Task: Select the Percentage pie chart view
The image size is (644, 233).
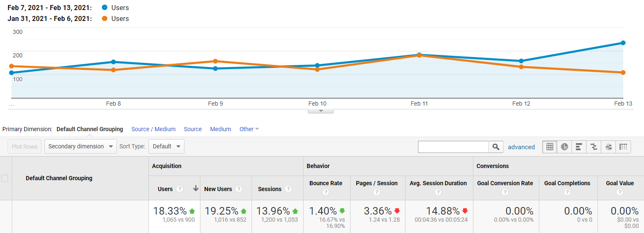Action: [564, 147]
